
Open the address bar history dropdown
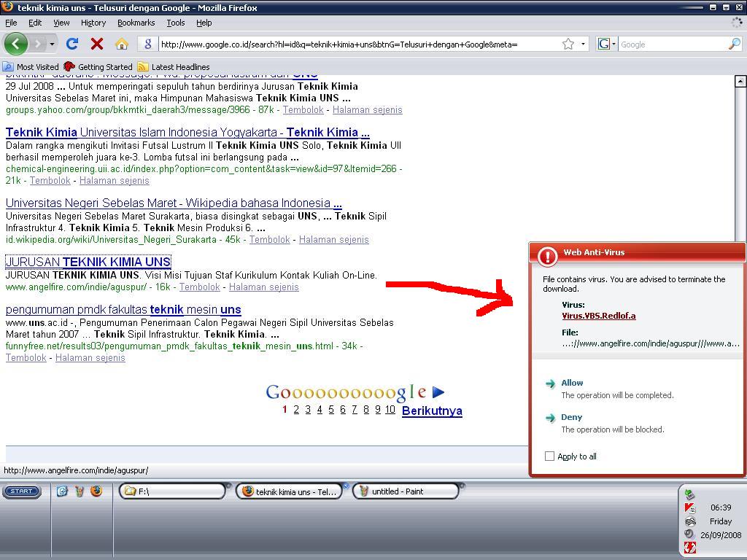583,44
